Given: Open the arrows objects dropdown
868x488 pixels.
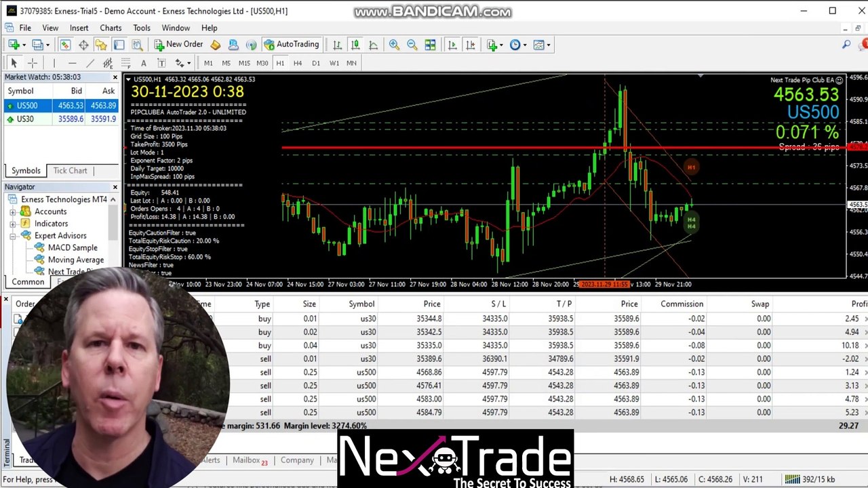Looking at the screenshot, I should tap(182, 63).
